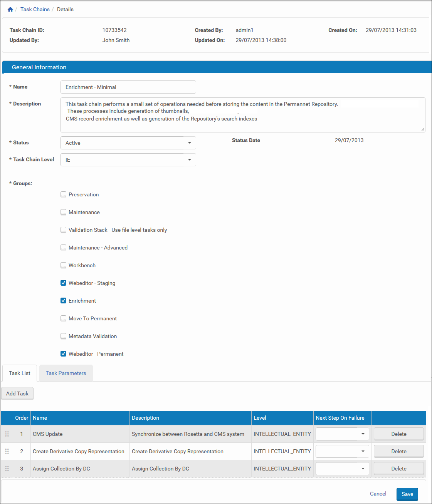
Task: Save the task chain
Action: pyautogui.click(x=407, y=494)
